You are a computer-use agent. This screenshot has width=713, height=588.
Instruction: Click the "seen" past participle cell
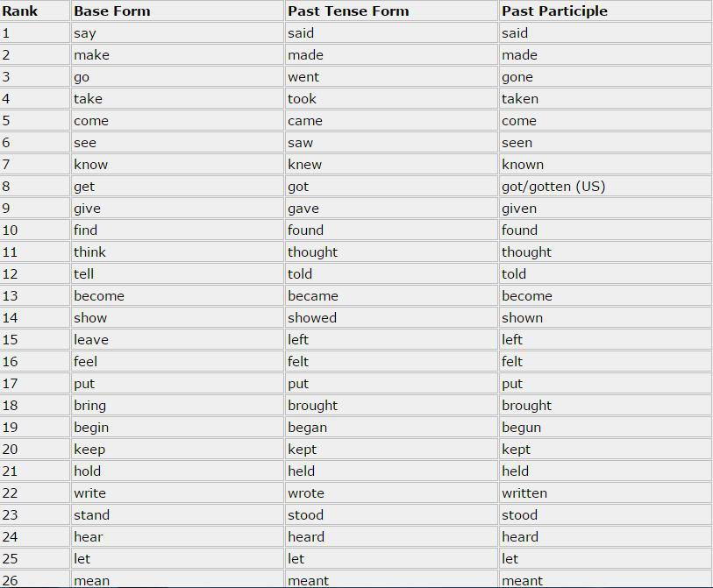[x=517, y=143]
